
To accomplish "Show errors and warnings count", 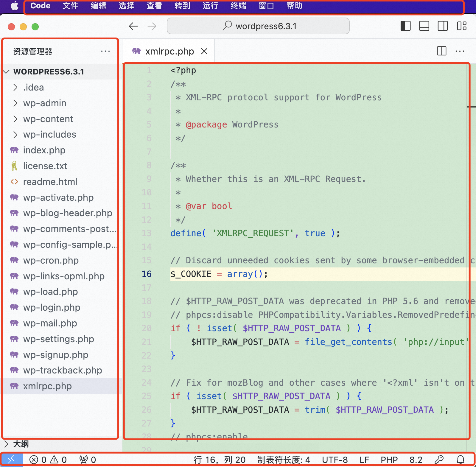I will (x=48, y=460).
